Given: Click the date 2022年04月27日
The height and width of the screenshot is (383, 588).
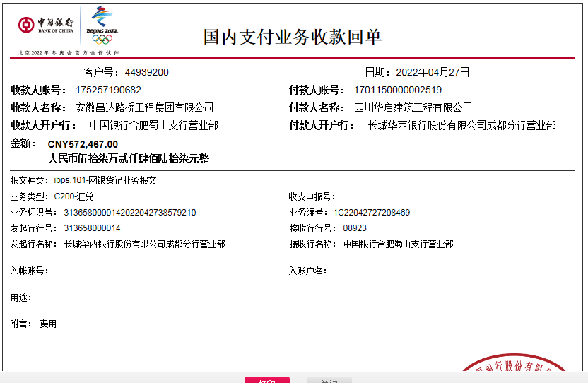Looking at the screenshot, I should pyautogui.click(x=432, y=72).
